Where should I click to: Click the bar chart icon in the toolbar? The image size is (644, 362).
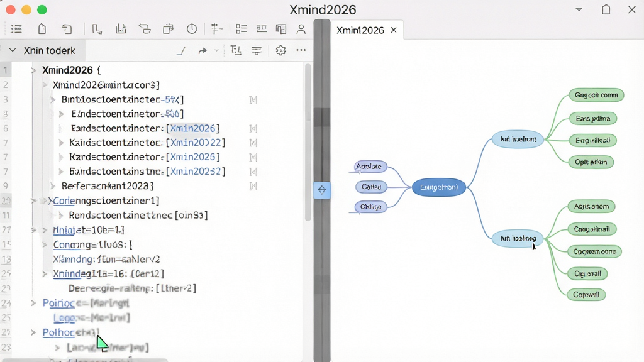click(121, 29)
